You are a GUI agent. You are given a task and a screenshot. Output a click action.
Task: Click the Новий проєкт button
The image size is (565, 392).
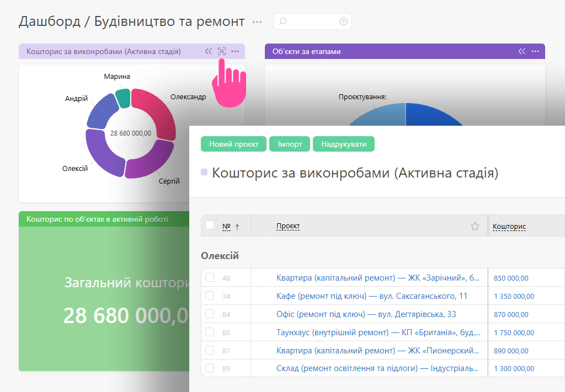[x=233, y=144]
